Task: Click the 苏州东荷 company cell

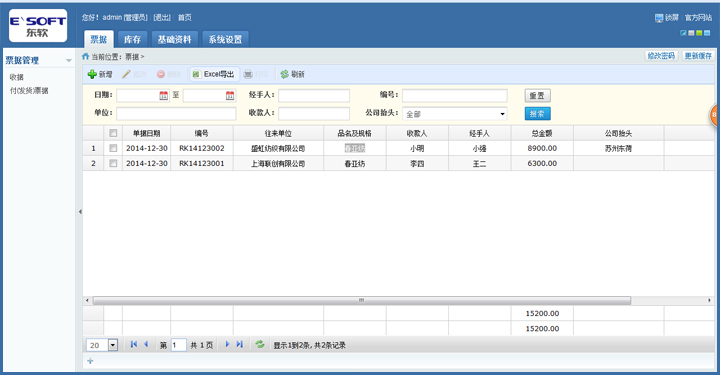Action: 619,148
